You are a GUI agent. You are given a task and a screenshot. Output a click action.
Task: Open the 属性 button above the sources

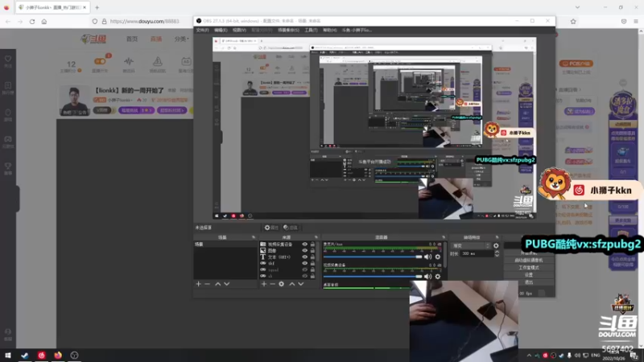pos(271,228)
